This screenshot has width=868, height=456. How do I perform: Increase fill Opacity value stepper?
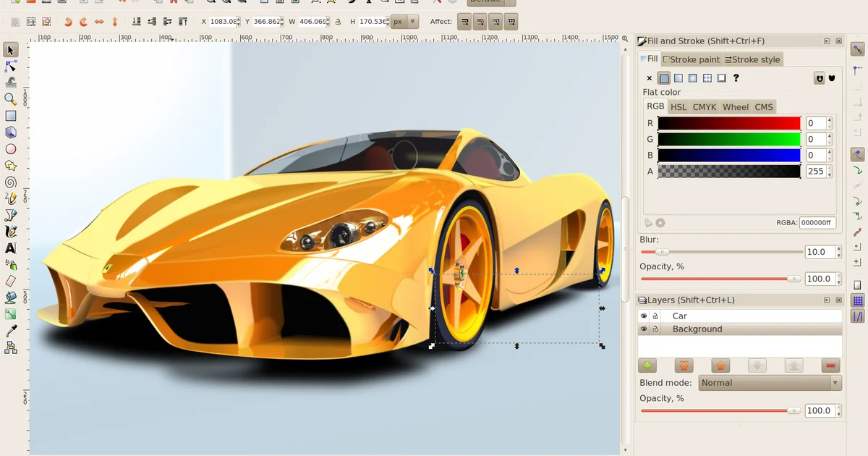pyautogui.click(x=838, y=276)
